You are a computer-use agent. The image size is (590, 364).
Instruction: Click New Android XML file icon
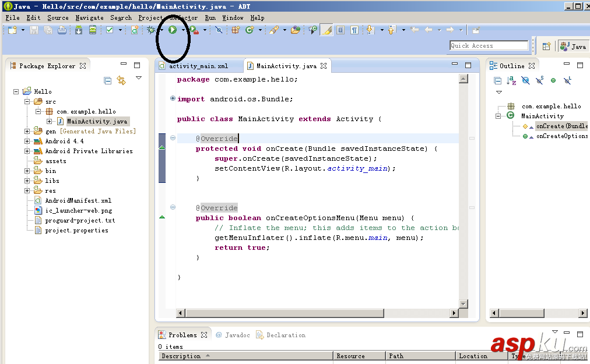(135, 30)
